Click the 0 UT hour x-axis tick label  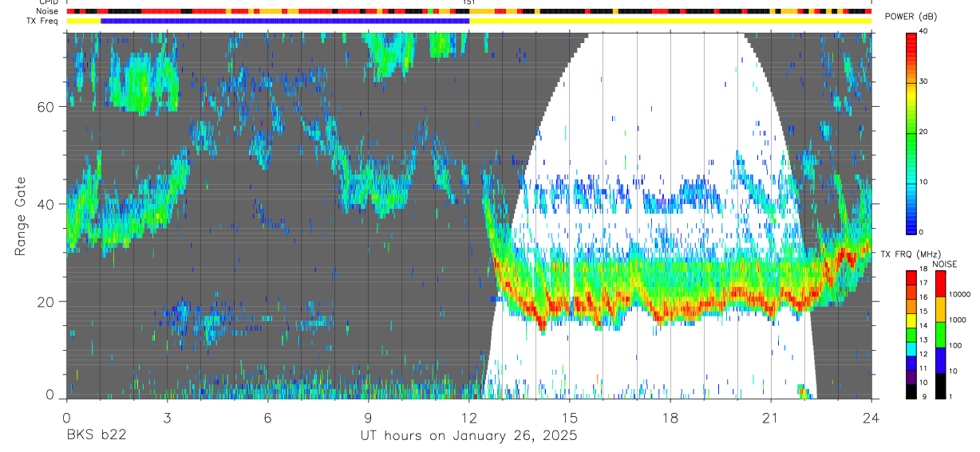point(66,417)
